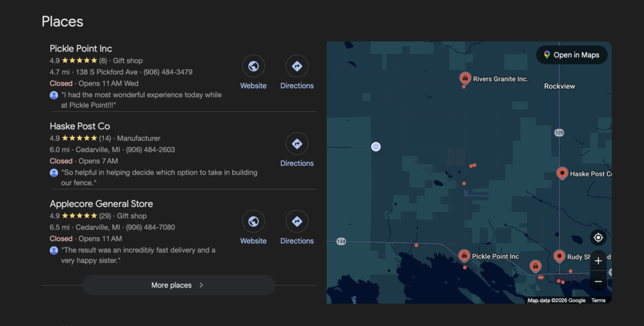Click the Pickle Point Inc map marker

464,256
